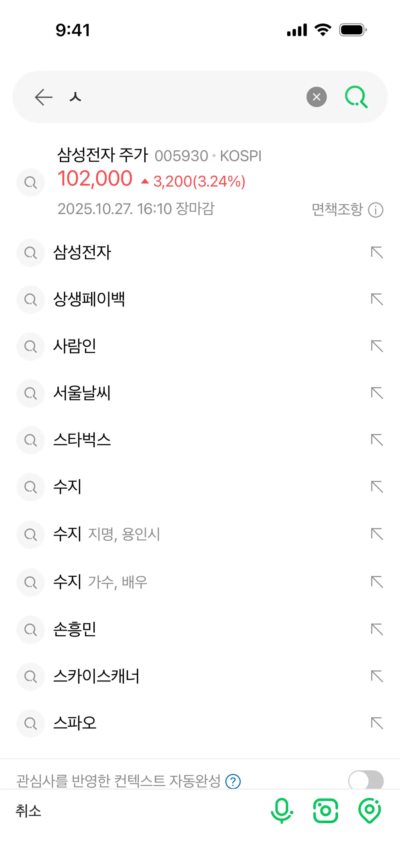Insert 손흥민 suggestion via arrow icon
Image resolution: width=400 pixels, height=868 pixels.
pyautogui.click(x=377, y=629)
